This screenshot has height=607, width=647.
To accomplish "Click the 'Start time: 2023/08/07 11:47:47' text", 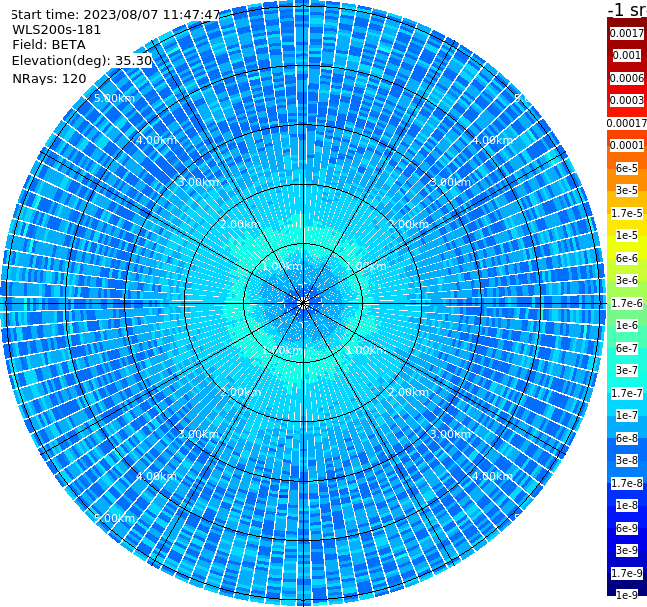I will pyautogui.click(x=116, y=15).
